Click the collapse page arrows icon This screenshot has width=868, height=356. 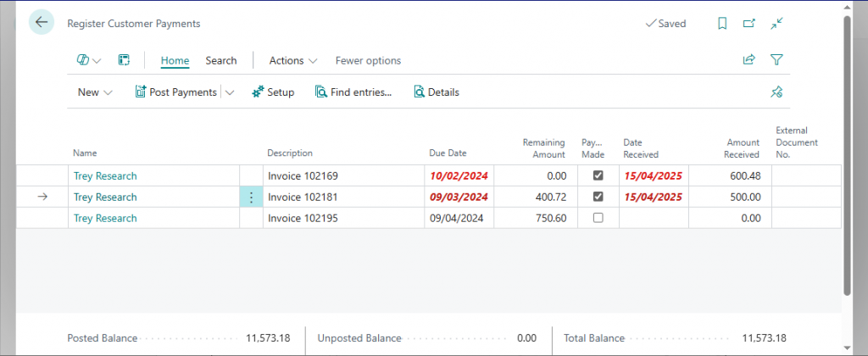776,24
